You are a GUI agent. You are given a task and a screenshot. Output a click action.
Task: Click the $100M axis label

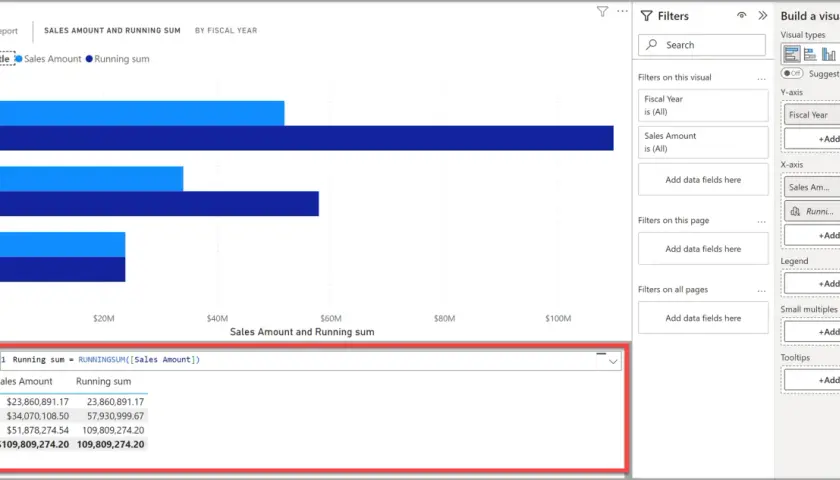point(558,318)
